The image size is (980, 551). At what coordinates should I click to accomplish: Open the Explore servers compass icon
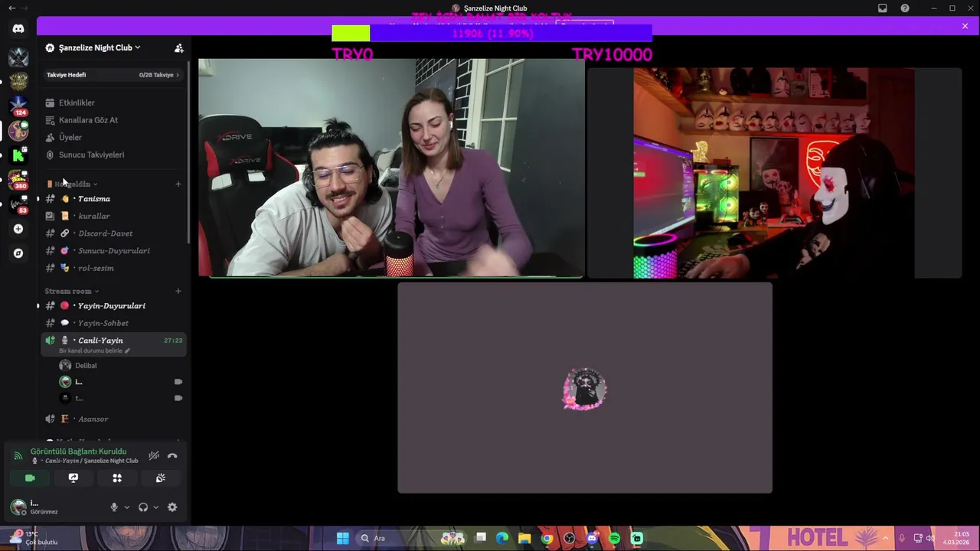pyautogui.click(x=18, y=253)
